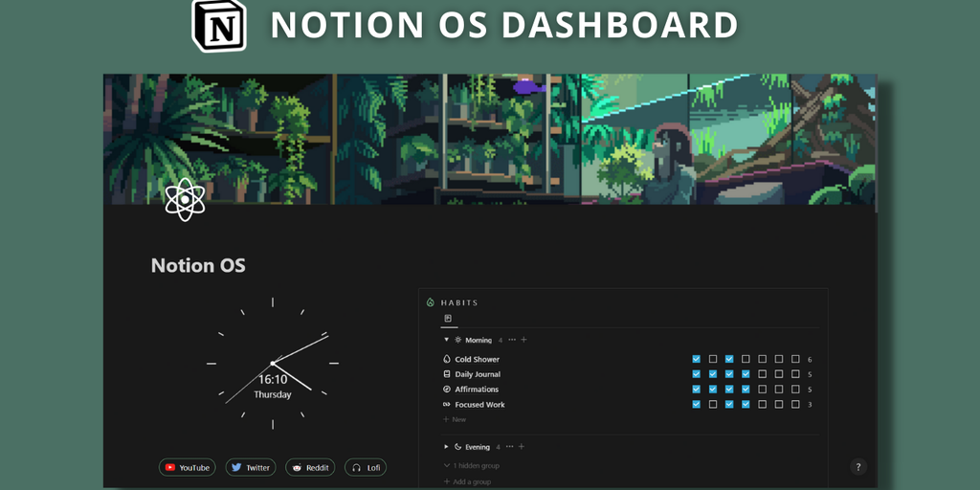This screenshot has width=980, height=490.
Task: Click Add a group
Action: point(467,482)
